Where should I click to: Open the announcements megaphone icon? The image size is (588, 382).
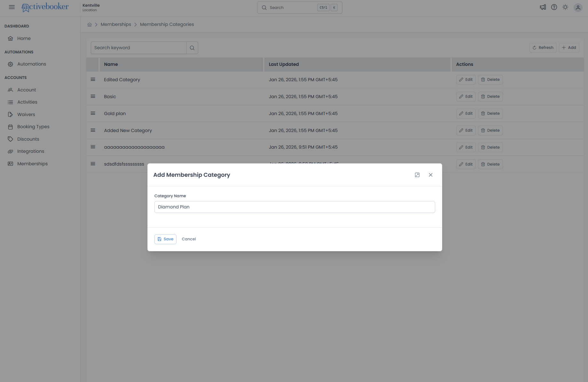(543, 7)
